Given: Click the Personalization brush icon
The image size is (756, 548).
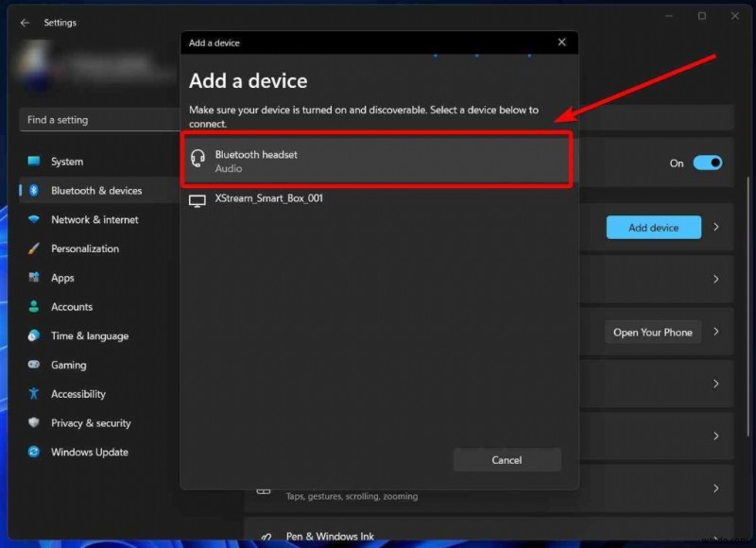Looking at the screenshot, I should click(x=31, y=248).
